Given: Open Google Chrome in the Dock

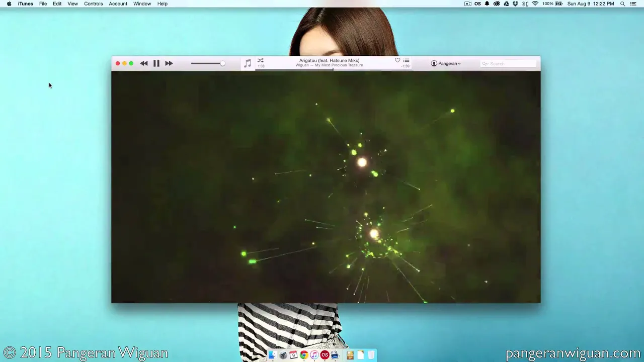Looking at the screenshot, I should click(304, 355).
